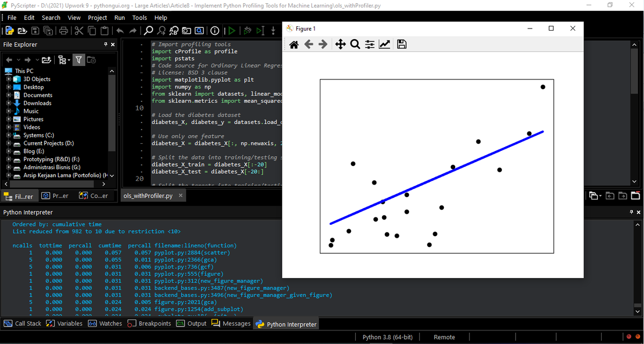The height and width of the screenshot is (344, 644).
Task: Reset the plot view with the Home icon
Action: pos(294,44)
